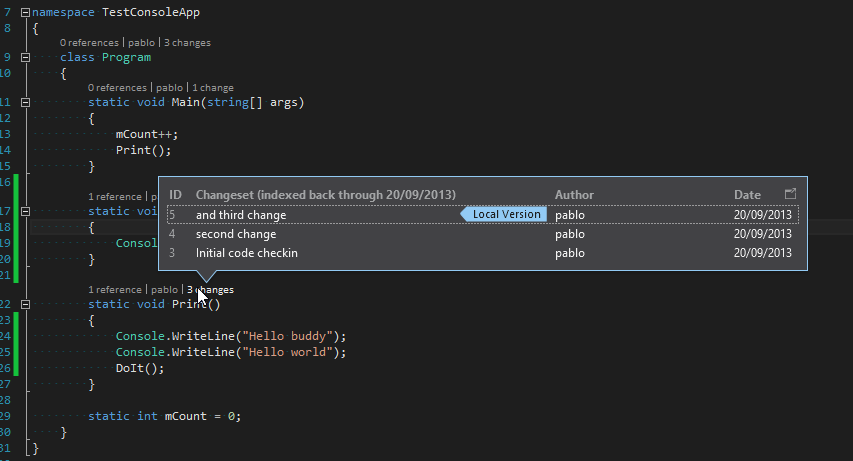Open '3 changes' CodeLens above class Program
This screenshot has height=461, width=853.
[x=187, y=42]
